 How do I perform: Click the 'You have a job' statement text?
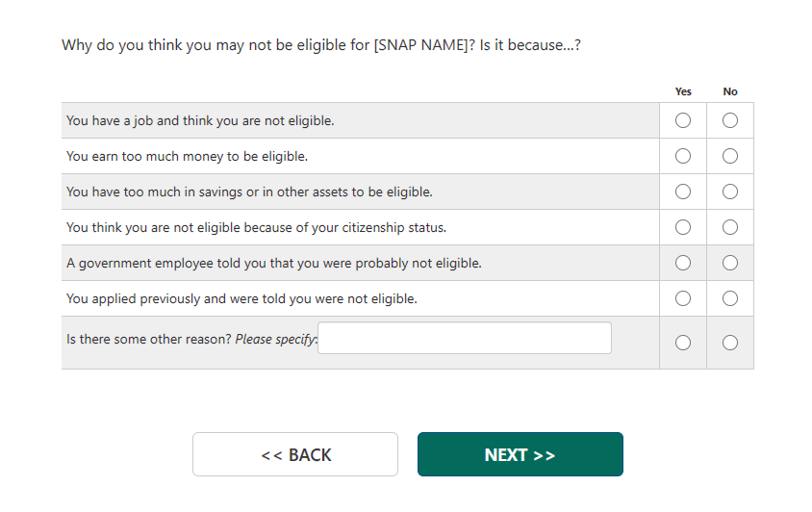[200, 121]
